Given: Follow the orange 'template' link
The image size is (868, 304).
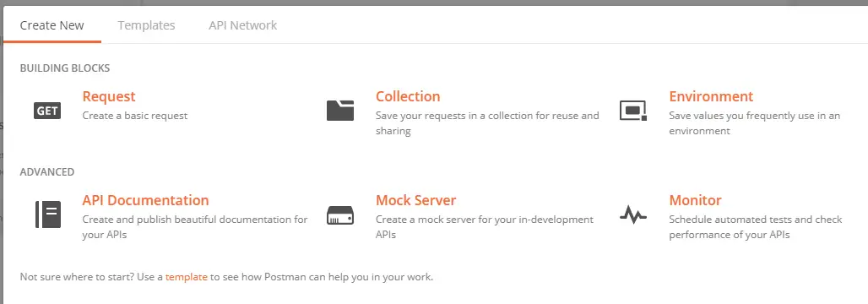Looking at the screenshot, I should (x=187, y=276).
